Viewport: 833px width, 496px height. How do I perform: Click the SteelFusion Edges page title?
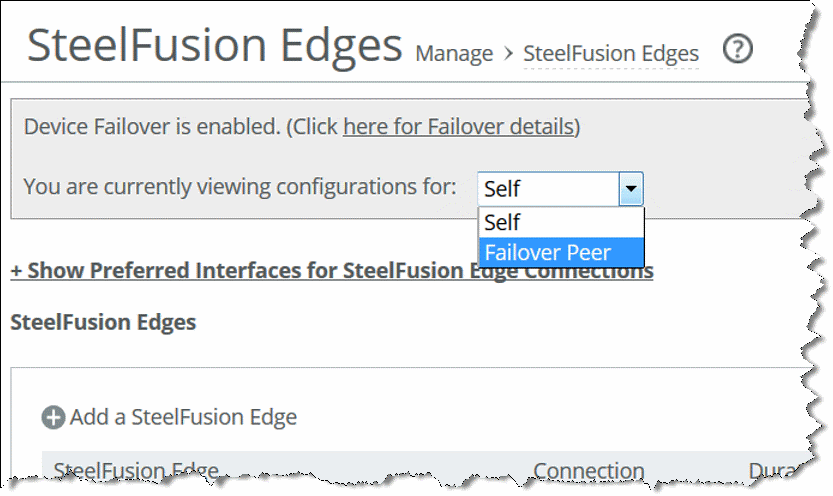[x=215, y=46]
